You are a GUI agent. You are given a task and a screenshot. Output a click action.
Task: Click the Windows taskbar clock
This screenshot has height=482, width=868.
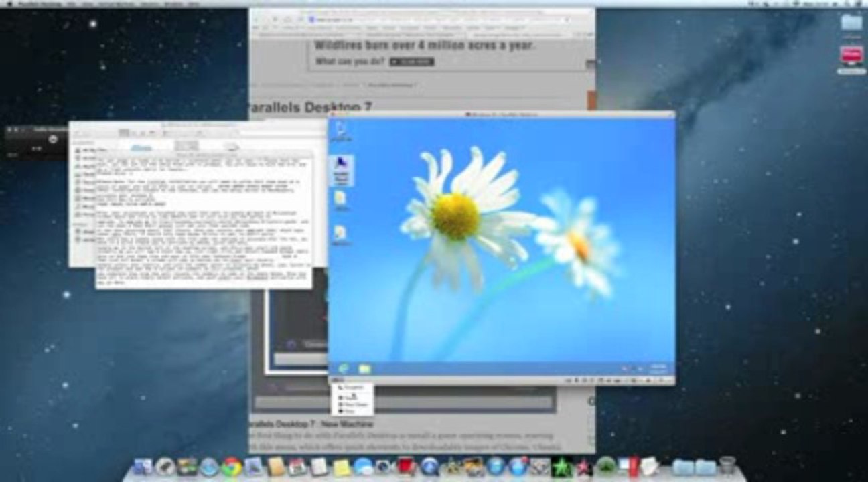(658, 368)
